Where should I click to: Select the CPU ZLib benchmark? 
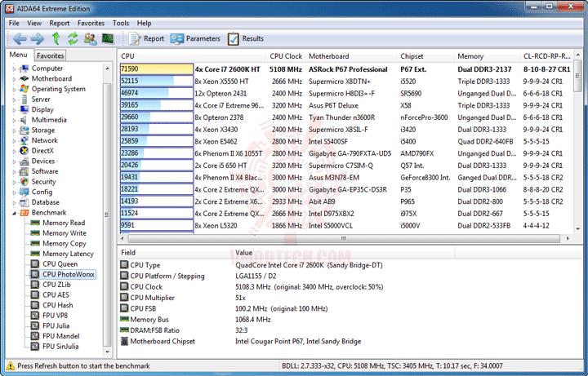click(51, 285)
